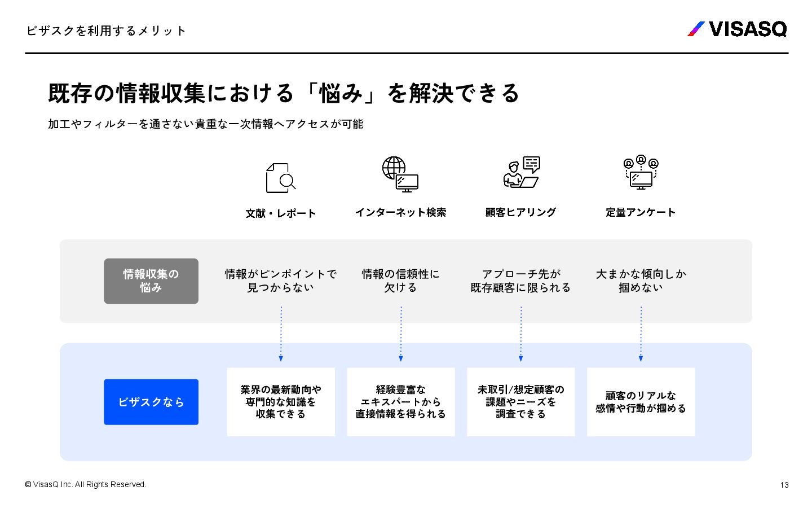Viewport: 812px width, 508px height.
Task: Select the 顧客のリアルな感情や行動が掴める card
Action: tap(641, 402)
